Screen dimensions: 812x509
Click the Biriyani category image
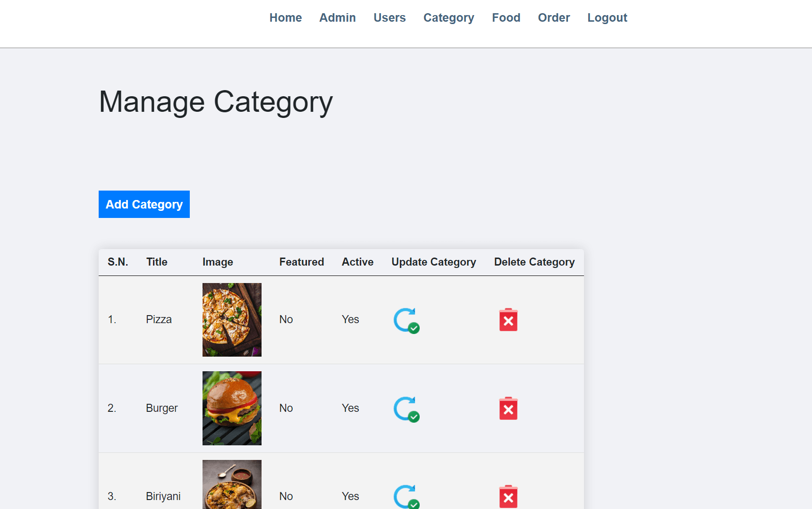point(232,485)
